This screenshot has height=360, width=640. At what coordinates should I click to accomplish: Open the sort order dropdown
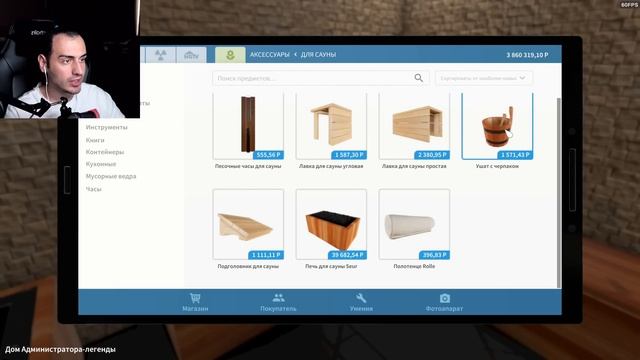point(483,78)
